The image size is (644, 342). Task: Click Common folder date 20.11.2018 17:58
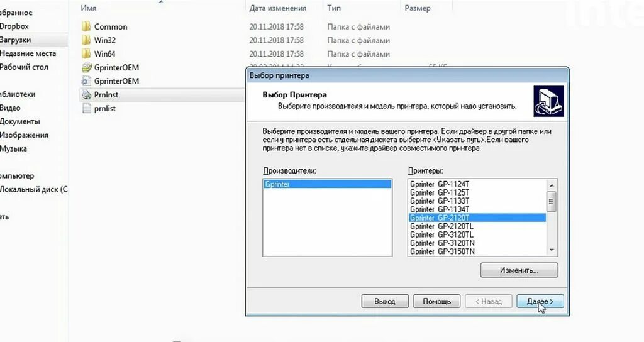click(277, 26)
